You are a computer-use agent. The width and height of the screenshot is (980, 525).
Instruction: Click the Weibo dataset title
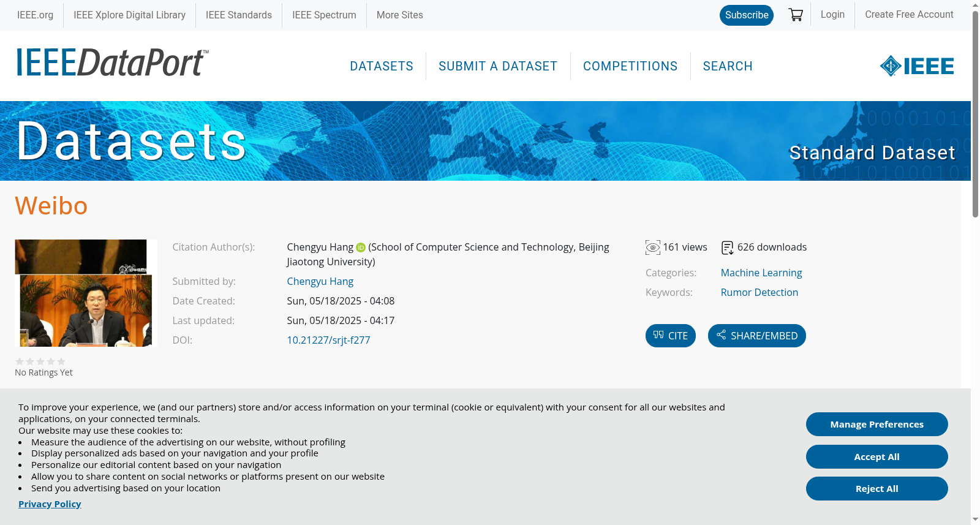51,206
